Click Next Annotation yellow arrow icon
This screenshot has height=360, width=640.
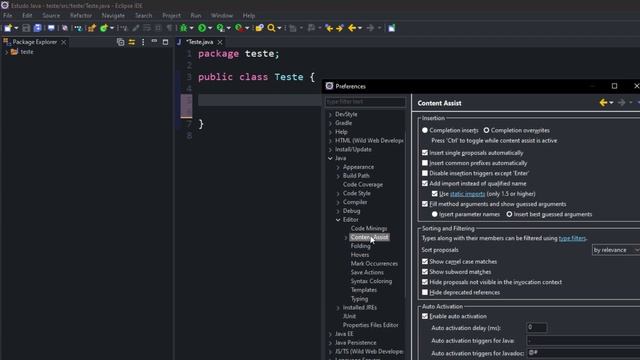pos(340,28)
